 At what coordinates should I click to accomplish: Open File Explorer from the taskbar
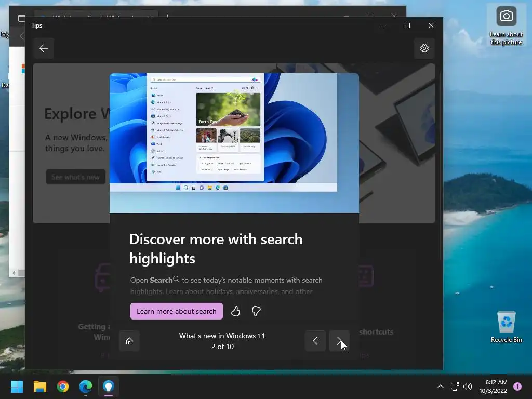point(39,387)
